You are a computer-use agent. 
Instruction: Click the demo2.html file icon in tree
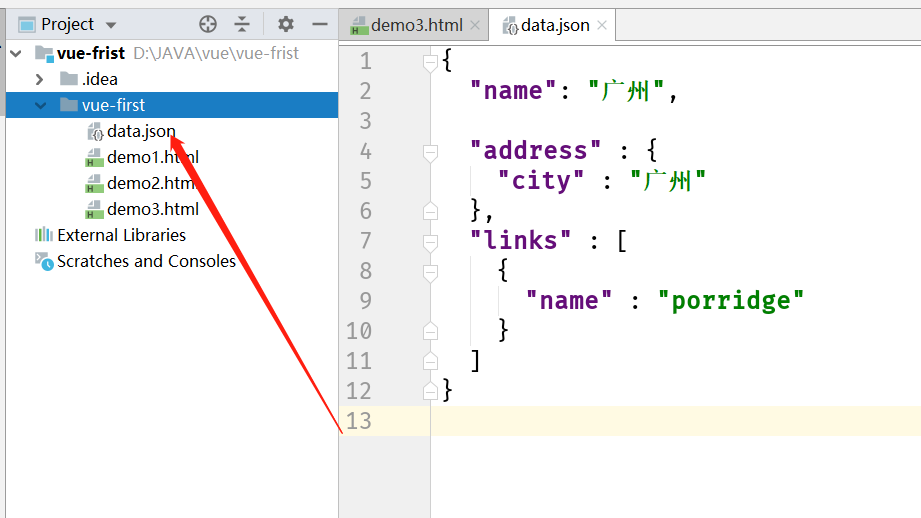pos(94,184)
